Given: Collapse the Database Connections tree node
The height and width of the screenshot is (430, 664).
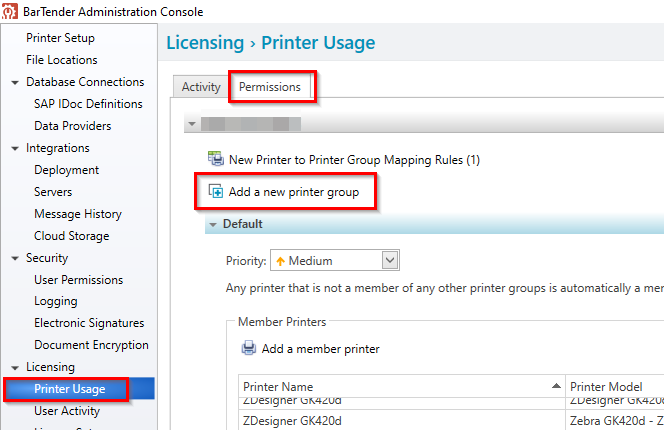Looking at the screenshot, I should pyautogui.click(x=15, y=82).
